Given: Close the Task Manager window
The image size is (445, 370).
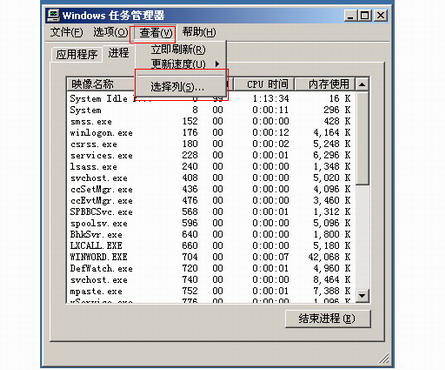Looking at the screenshot, I should coord(381,15).
